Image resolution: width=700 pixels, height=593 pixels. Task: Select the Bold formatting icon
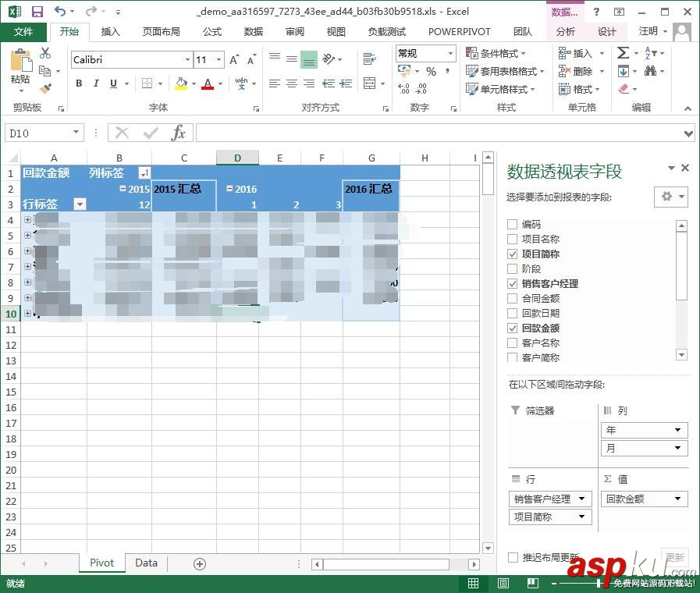coord(79,83)
